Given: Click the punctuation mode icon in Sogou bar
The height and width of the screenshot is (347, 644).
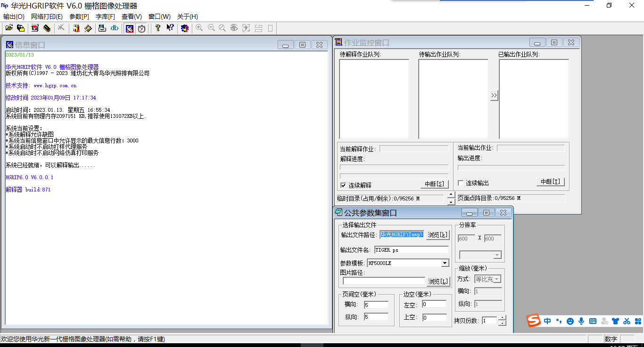Looking at the screenshot, I should [559, 321].
